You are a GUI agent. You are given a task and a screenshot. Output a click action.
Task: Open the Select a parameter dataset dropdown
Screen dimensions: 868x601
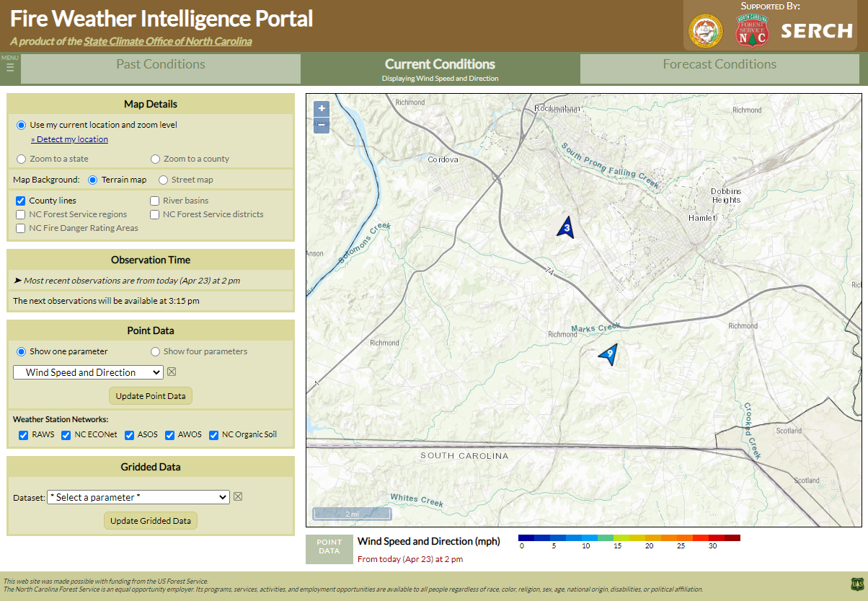coord(137,496)
